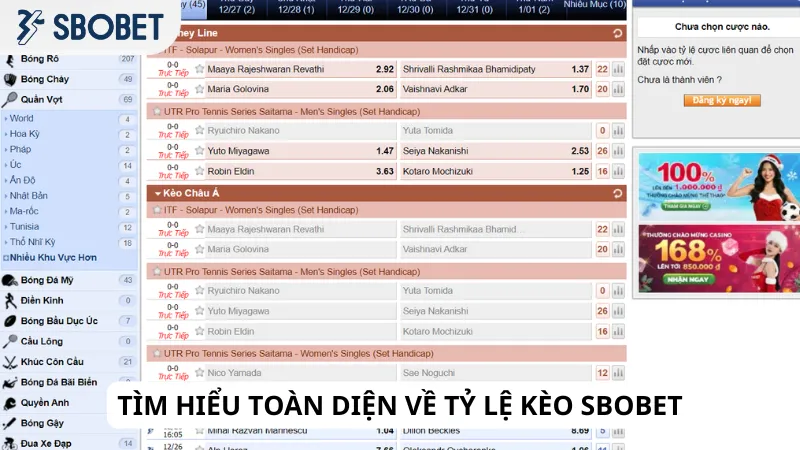
Task: Open the Nhiều Mục (10) tab
Action: pos(595,5)
